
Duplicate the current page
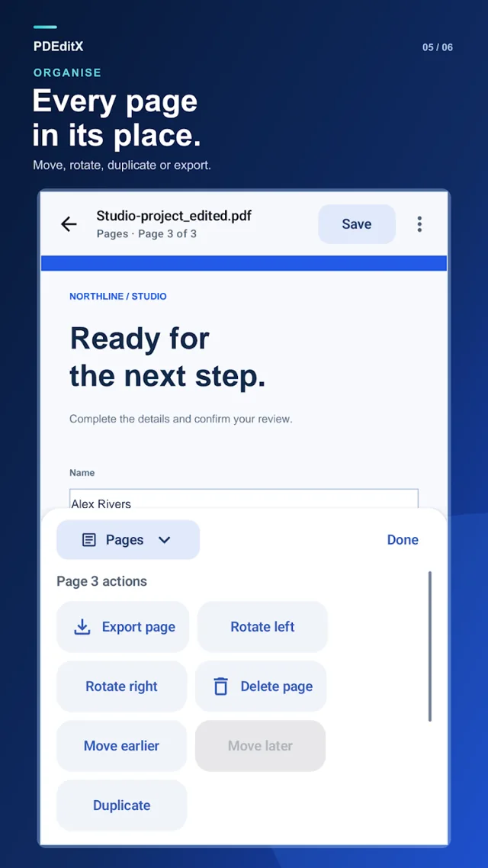click(122, 805)
